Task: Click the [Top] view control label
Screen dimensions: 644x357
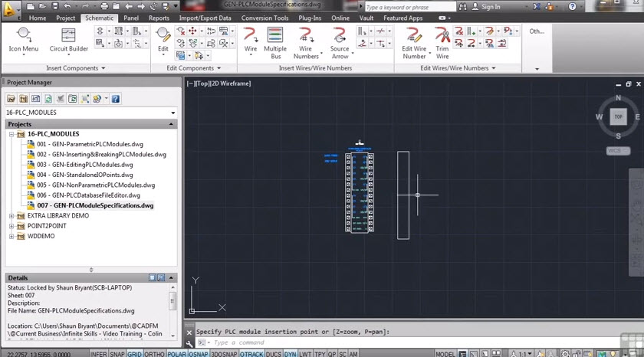Action: (x=202, y=84)
